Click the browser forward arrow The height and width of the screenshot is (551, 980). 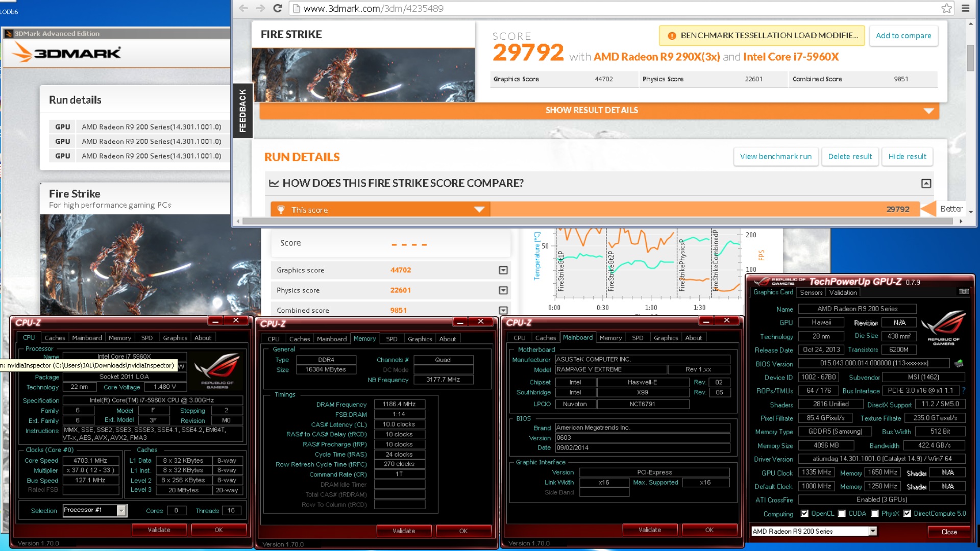tap(260, 8)
